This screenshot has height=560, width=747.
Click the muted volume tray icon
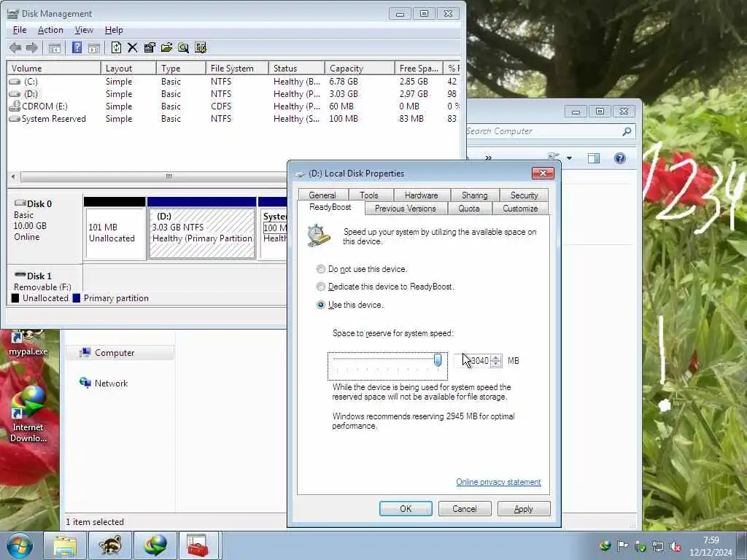[x=676, y=547]
